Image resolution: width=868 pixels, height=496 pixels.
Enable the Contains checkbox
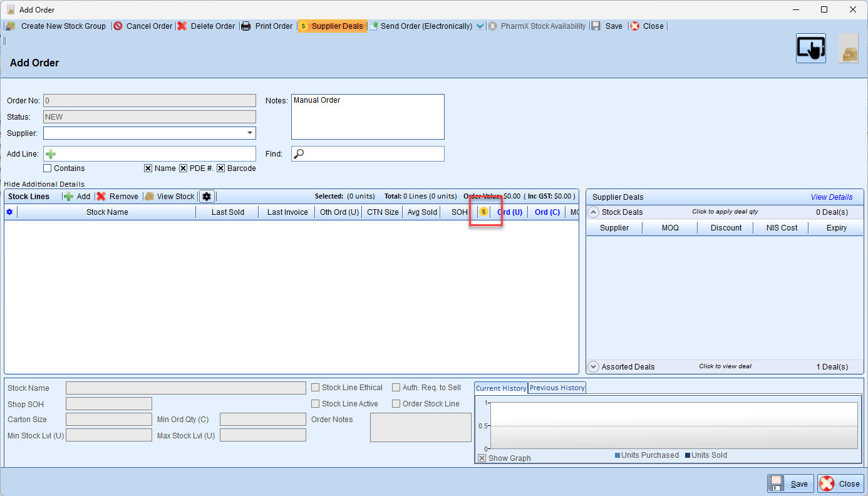click(48, 168)
